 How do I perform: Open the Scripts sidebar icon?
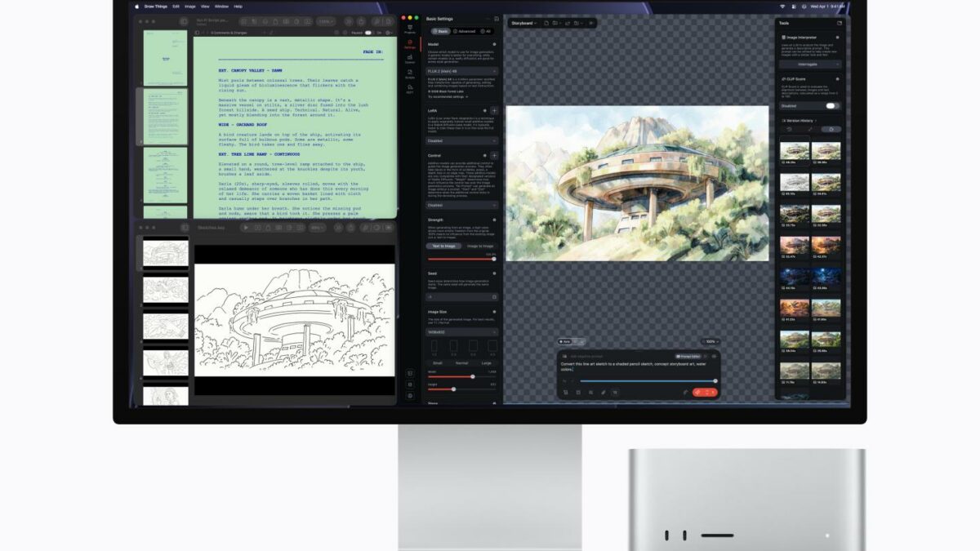pos(409,74)
